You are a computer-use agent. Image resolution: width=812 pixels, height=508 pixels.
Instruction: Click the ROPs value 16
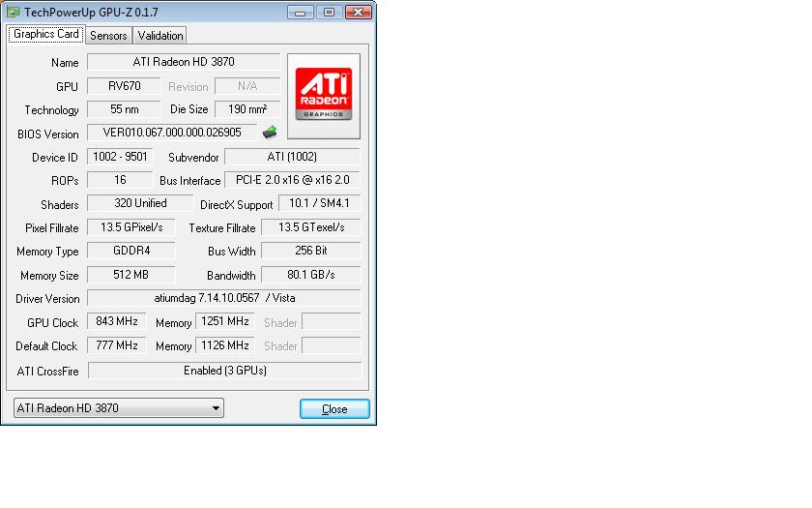click(120, 180)
